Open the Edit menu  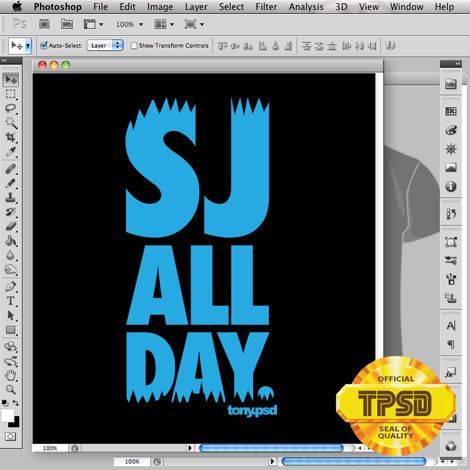[x=127, y=7]
